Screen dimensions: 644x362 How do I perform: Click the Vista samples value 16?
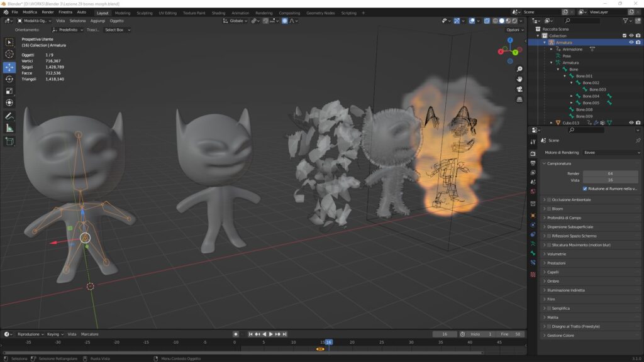click(610, 180)
